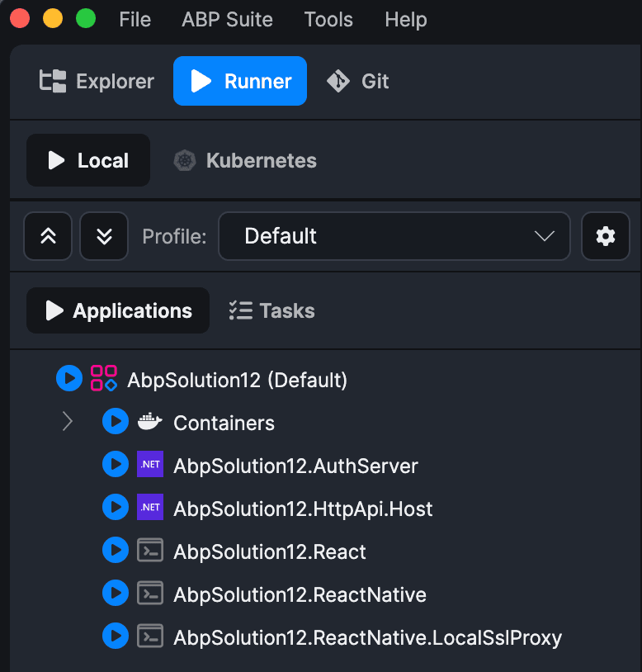This screenshot has width=642, height=672.
Task: Maximize the window with the green button
Action: pos(86,19)
